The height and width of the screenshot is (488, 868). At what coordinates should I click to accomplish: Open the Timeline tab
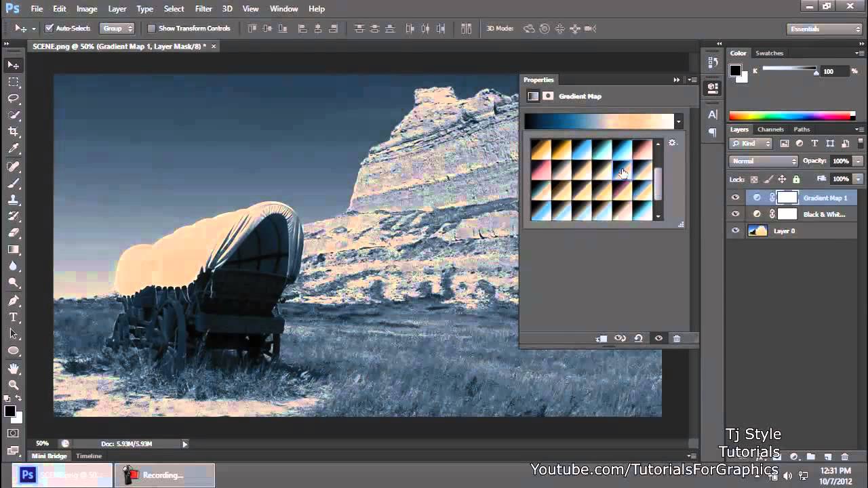(89, 456)
